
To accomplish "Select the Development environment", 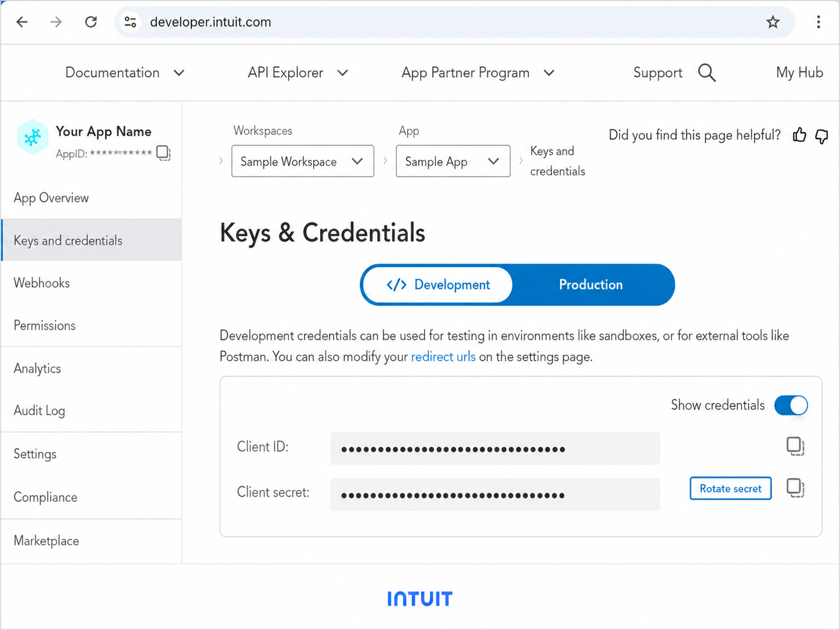I will (438, 285).
